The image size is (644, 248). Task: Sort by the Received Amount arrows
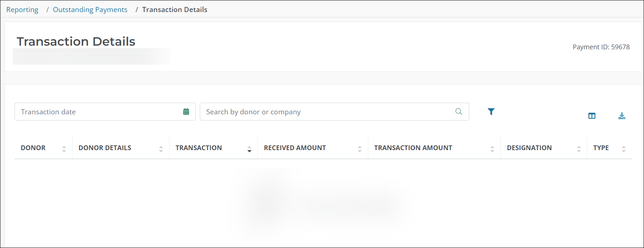pyautogui.click(x=360, y=149)
